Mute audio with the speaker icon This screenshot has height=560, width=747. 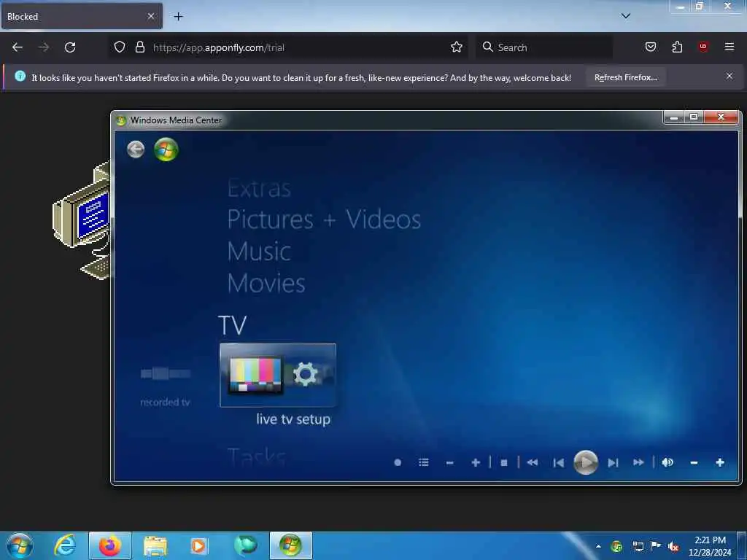(667, 462)
